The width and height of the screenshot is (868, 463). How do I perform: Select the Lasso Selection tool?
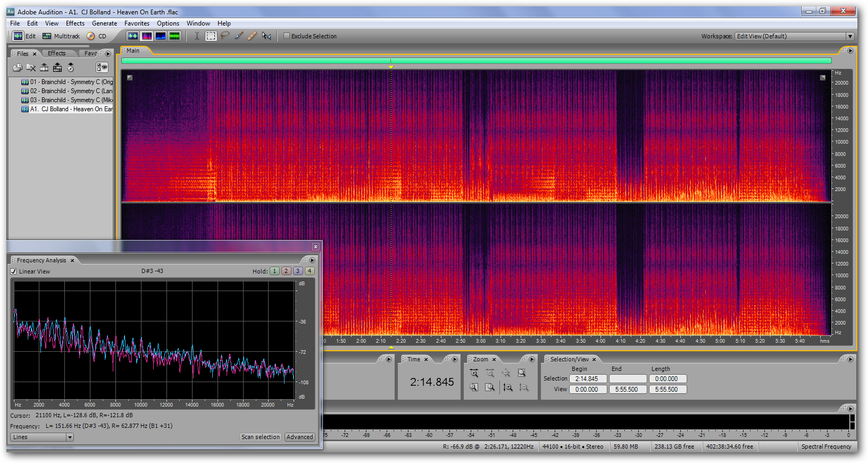pyautogui.click(x=225, y=36)
